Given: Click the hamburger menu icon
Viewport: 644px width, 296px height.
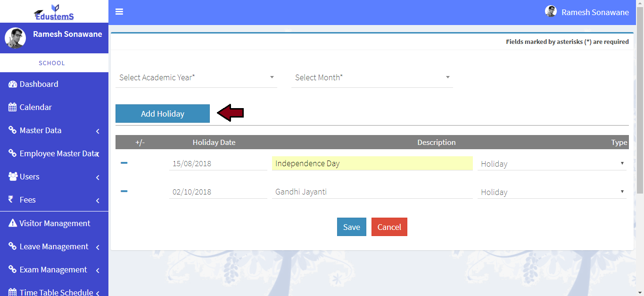Looking at the screenshot, I should click(119, 12).
